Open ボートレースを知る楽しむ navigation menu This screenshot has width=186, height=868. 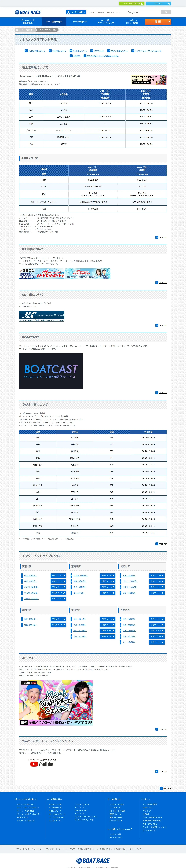(28, 22)
